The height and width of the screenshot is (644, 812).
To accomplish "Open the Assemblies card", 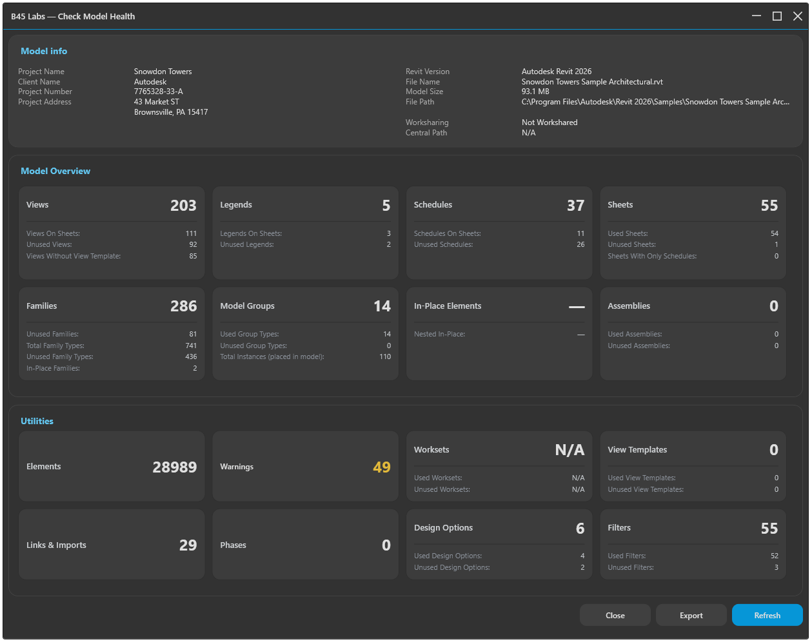I will point(693,333).
